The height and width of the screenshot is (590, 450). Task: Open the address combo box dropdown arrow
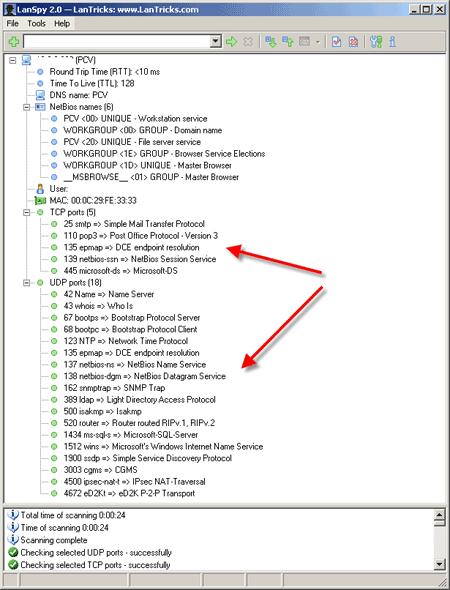tap(216, 41)
